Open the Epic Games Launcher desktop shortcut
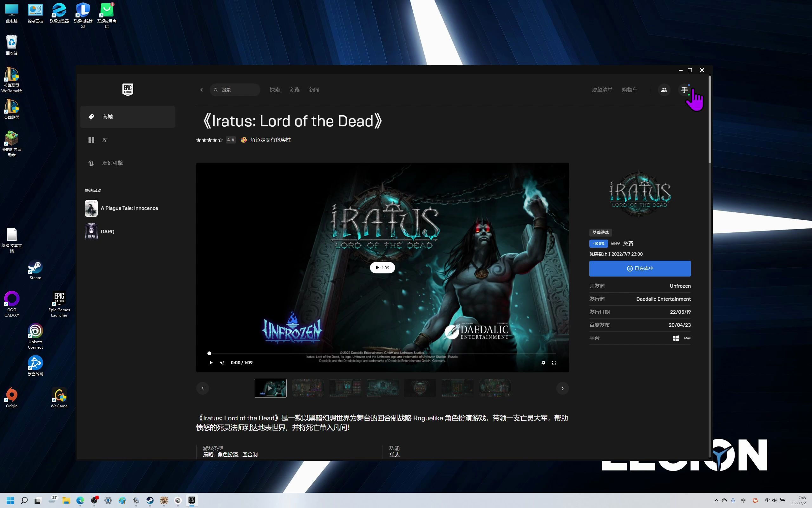This screenshot has height=508, width=812. (x=59, y=304)
